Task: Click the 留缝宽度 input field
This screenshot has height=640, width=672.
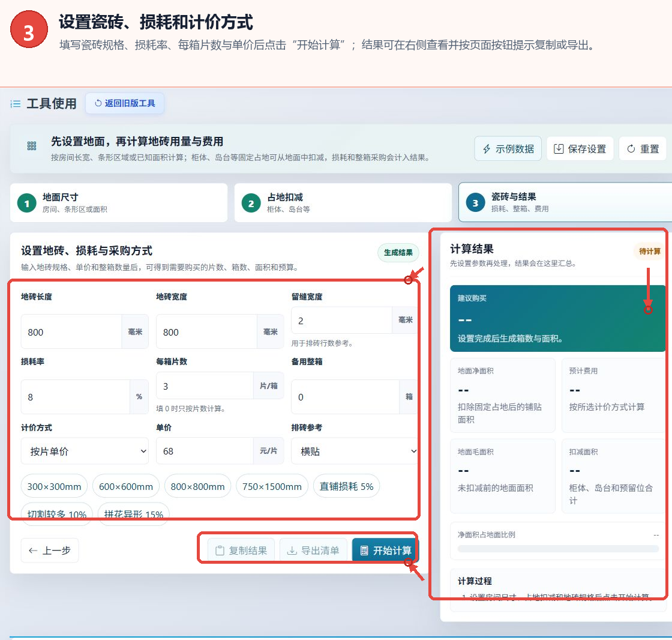Action: click(x=341, y=321)
